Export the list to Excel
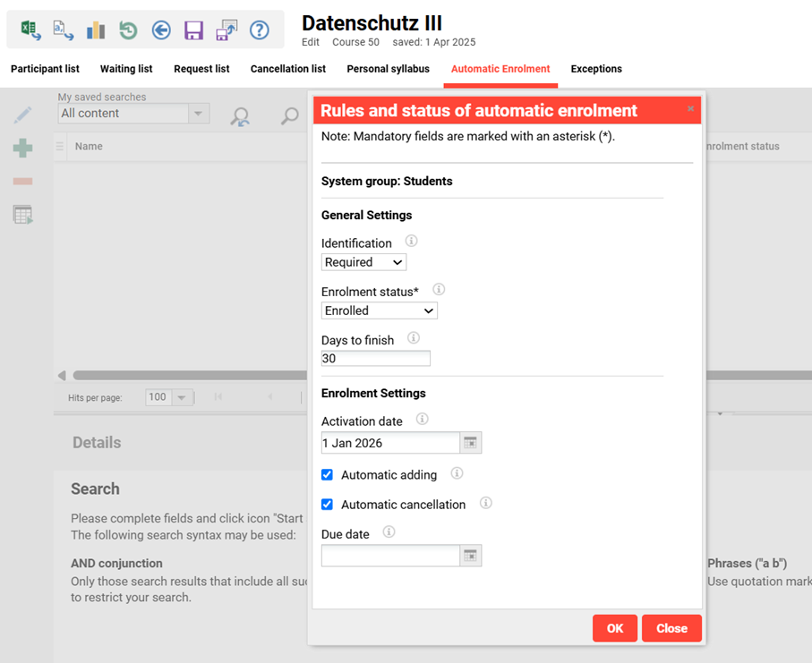 coord(30,30)
